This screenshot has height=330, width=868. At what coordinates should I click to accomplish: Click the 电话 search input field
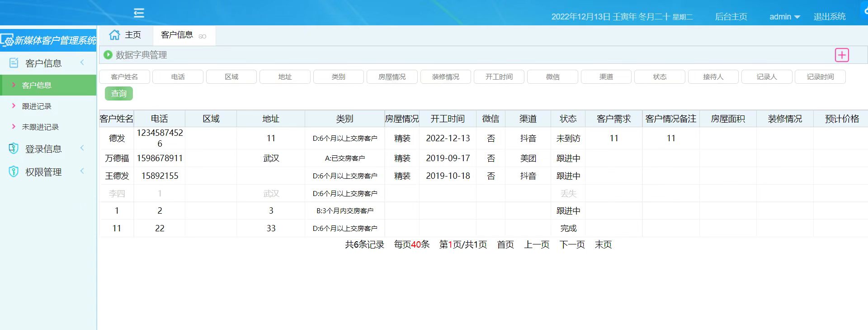click(x=178, y=77)
